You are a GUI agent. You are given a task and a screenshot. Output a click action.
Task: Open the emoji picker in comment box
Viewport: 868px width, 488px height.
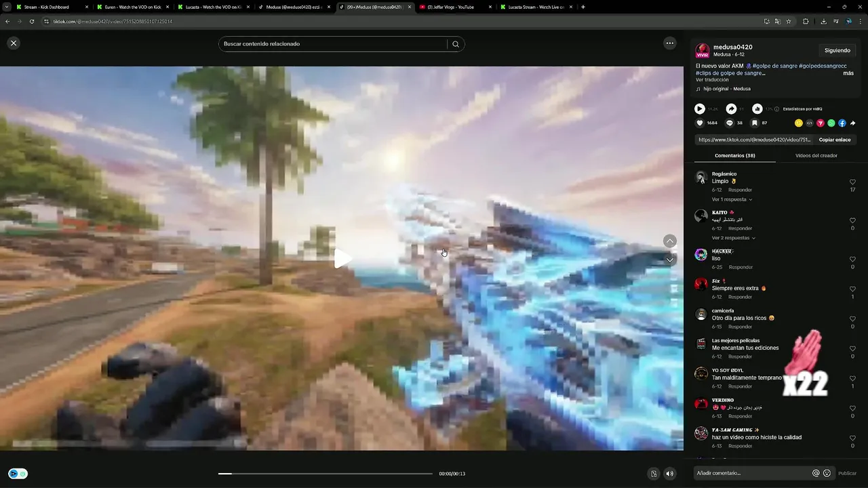pyautogui.click(x=827, y=473)
